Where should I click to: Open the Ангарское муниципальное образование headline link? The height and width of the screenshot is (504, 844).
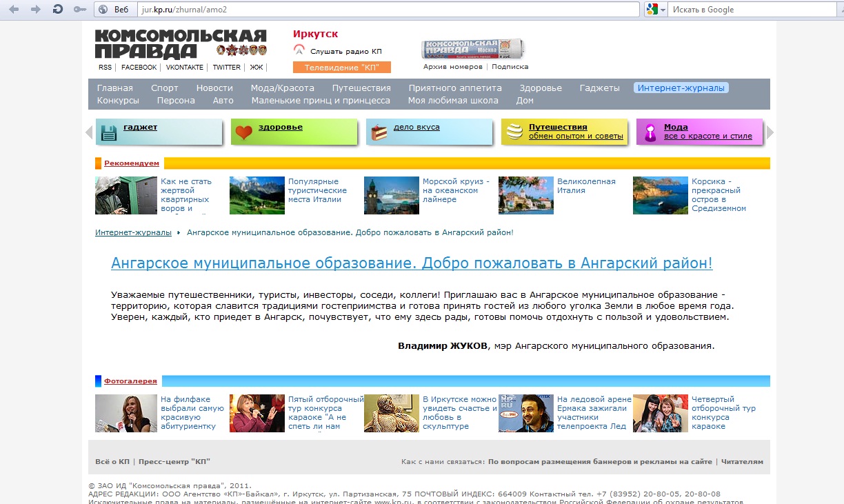pyautogui.click(x=412, y=263)
